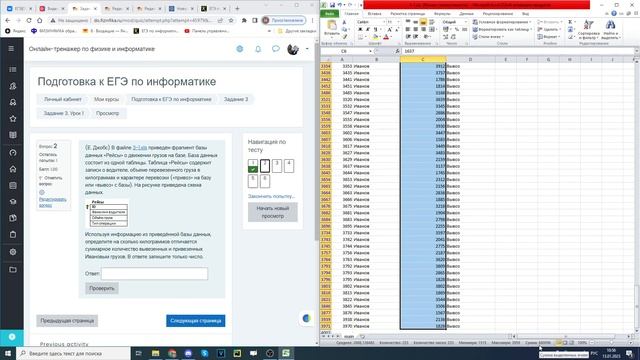Open the folder icon in left sidebar
640x360 pixels.
[x=13, y=269]
